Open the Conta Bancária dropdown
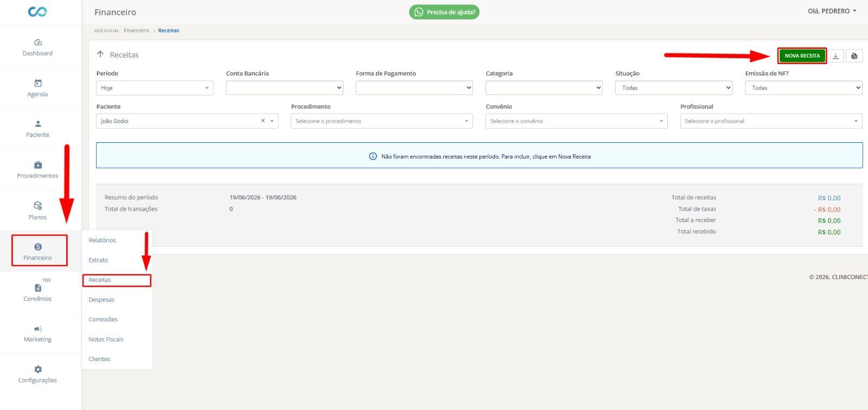Screen dimensions: 868x410 point(285,88)
